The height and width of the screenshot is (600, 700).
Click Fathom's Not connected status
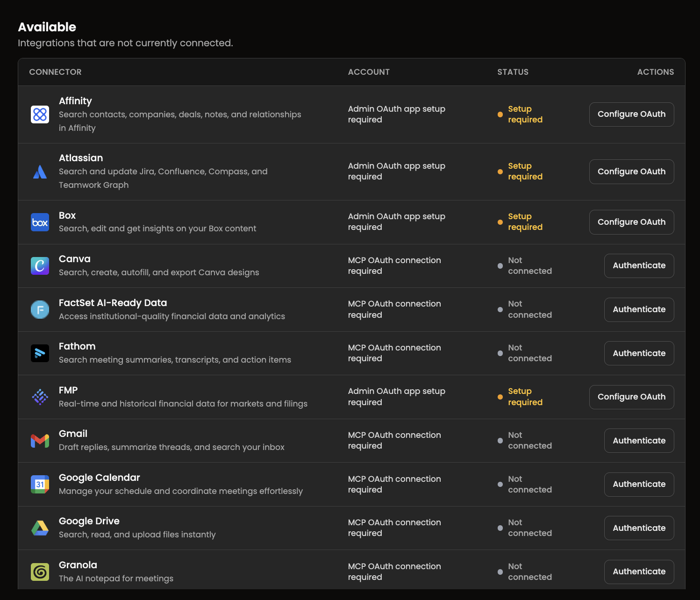[525, 353]
